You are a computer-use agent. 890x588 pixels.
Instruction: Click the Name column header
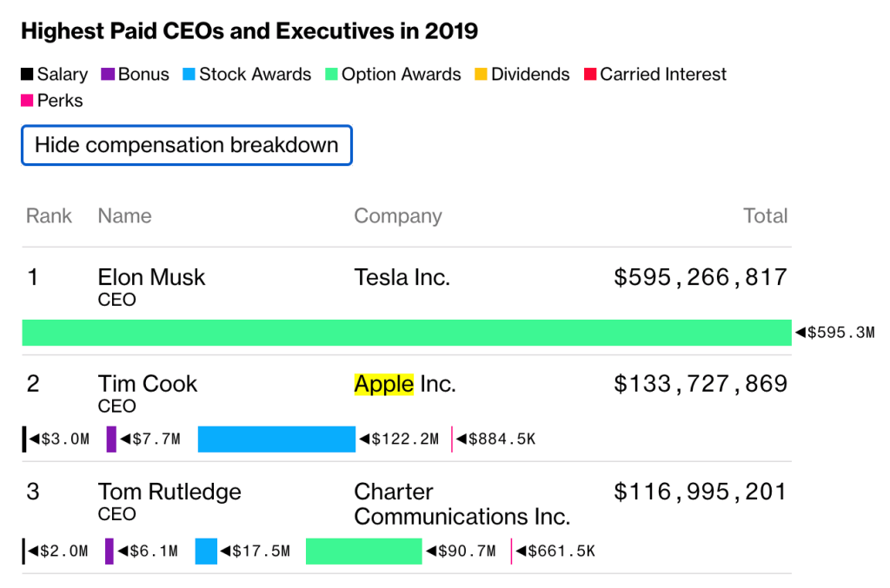click(x=124, y=216)
